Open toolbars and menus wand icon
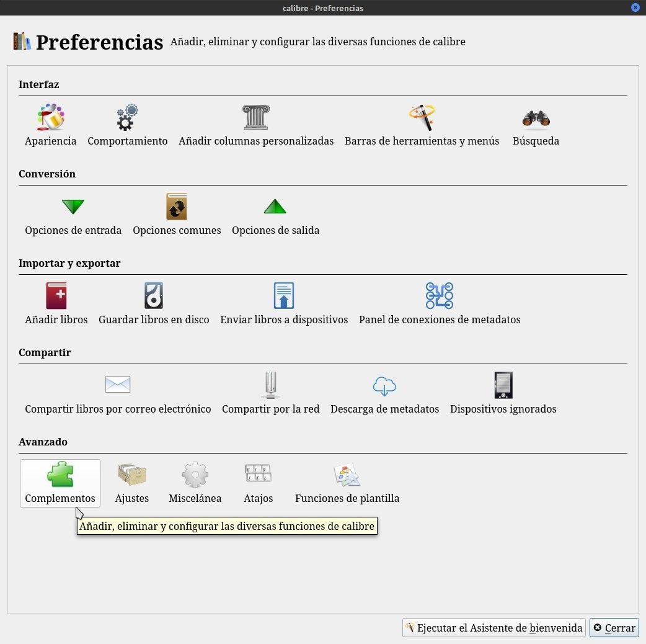 tap(422, 117)
